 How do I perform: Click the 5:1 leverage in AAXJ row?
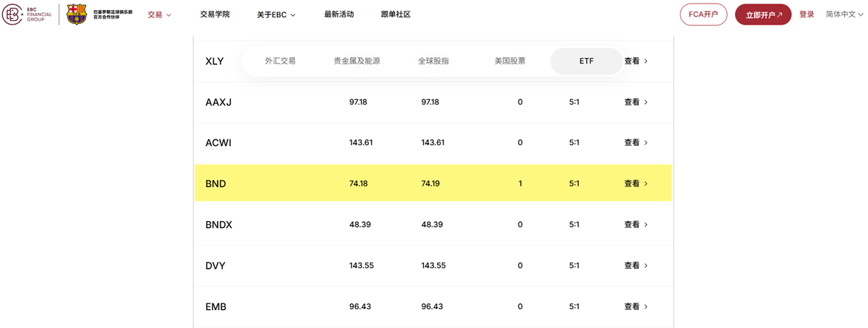point(574,102)
